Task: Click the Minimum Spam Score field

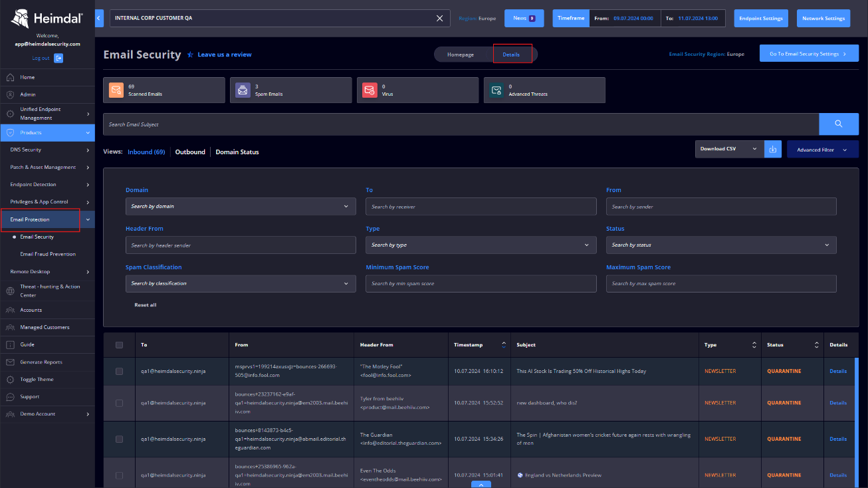Action: click(x=481, y=283)
